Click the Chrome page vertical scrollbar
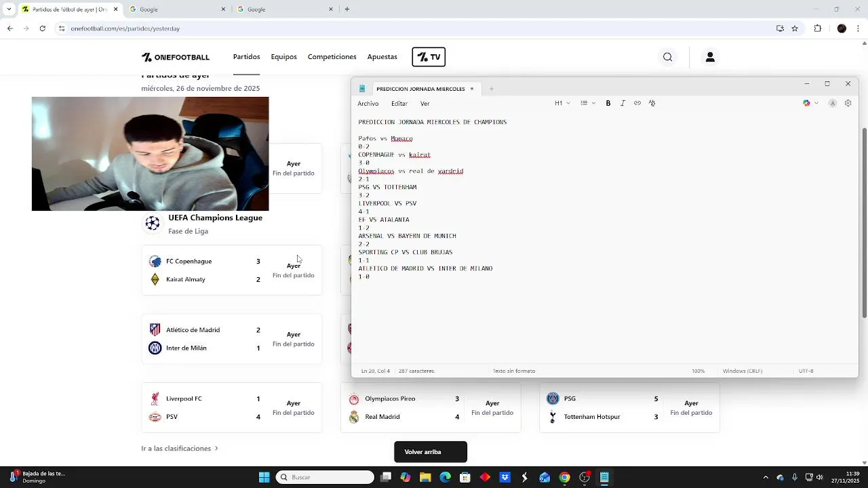The width and height of the screenshot is (868, 488). [x=863, y=224]
